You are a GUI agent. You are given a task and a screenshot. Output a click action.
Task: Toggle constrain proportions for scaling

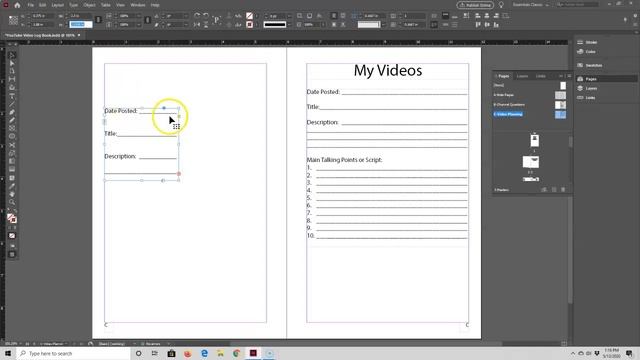[x=148, y=20]
